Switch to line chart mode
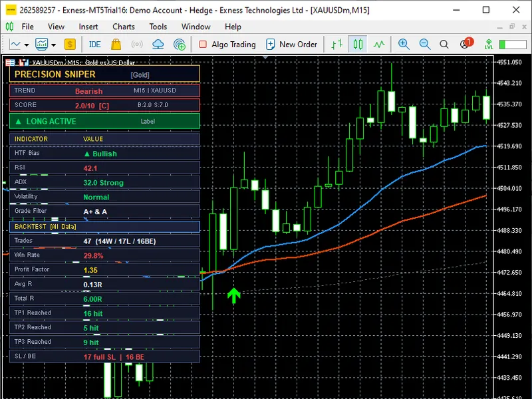 (379, 45)
